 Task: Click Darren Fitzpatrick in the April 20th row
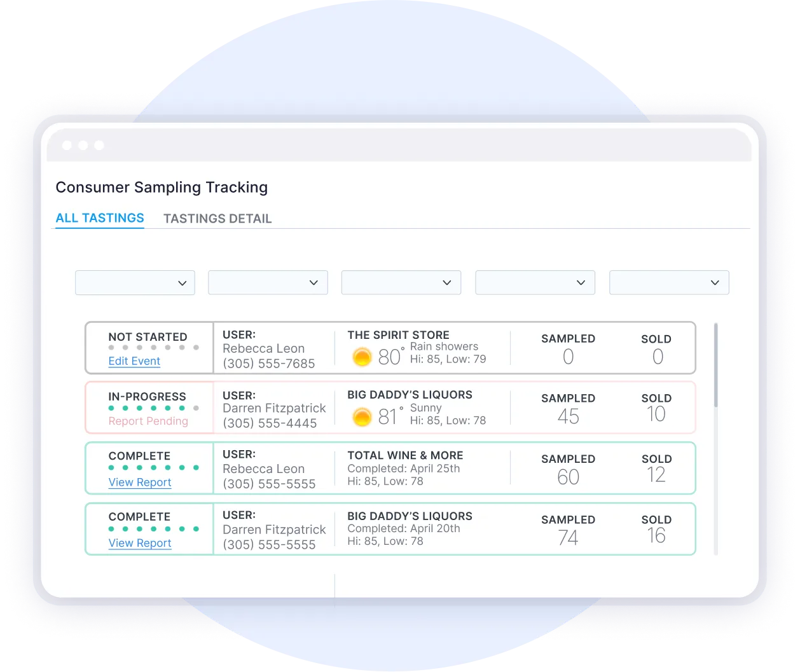[274, 530]
